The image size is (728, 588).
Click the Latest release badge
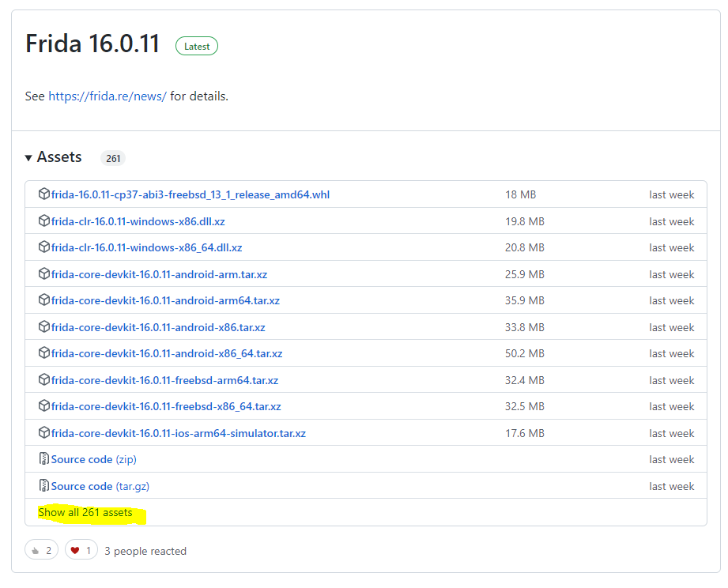click(x=196, y=46)
